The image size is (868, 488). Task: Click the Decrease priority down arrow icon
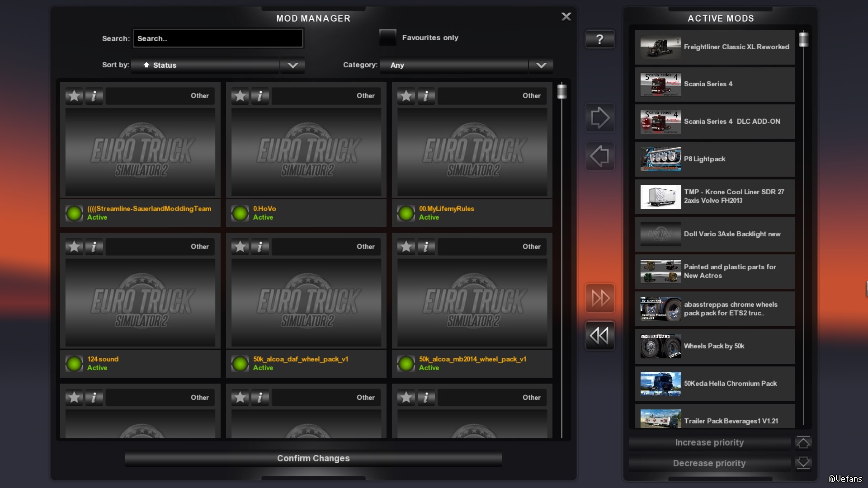click(803, 463)
